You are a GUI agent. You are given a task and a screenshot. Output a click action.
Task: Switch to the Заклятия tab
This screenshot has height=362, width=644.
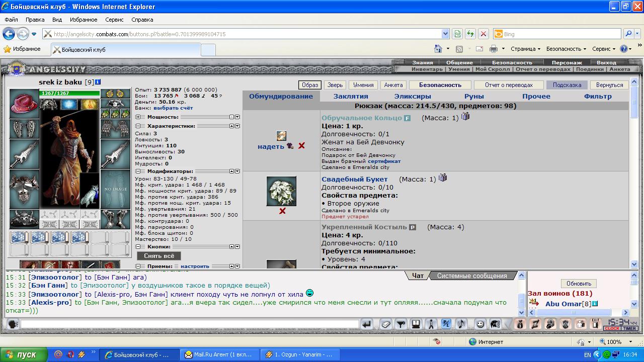(x=351, y=96)
